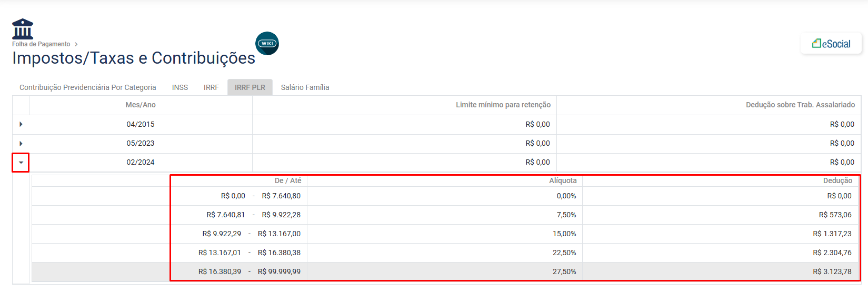The width and height of the screenshot is (868, 292).
Task: Expand the 04/2015 row
Action: tap(21, 125)
